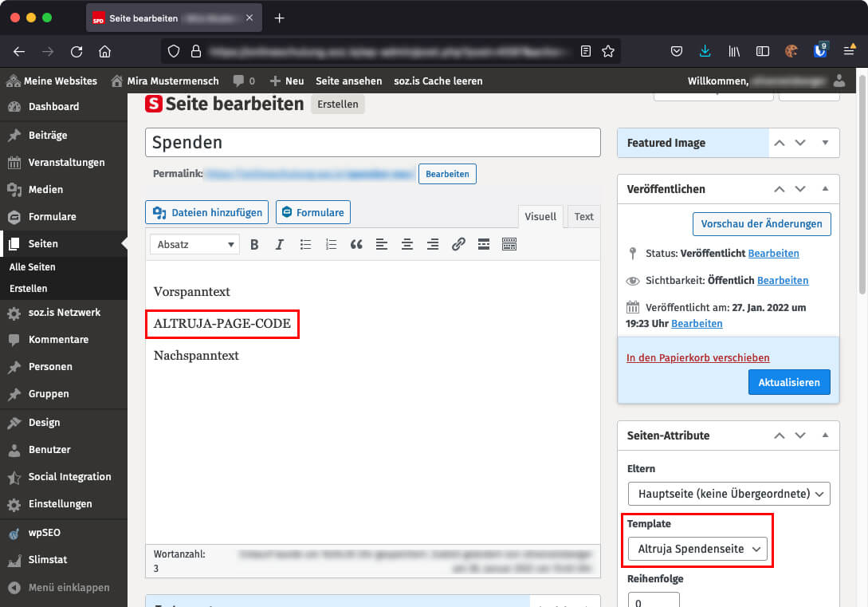Center-align the text

[x=407, y=245]
